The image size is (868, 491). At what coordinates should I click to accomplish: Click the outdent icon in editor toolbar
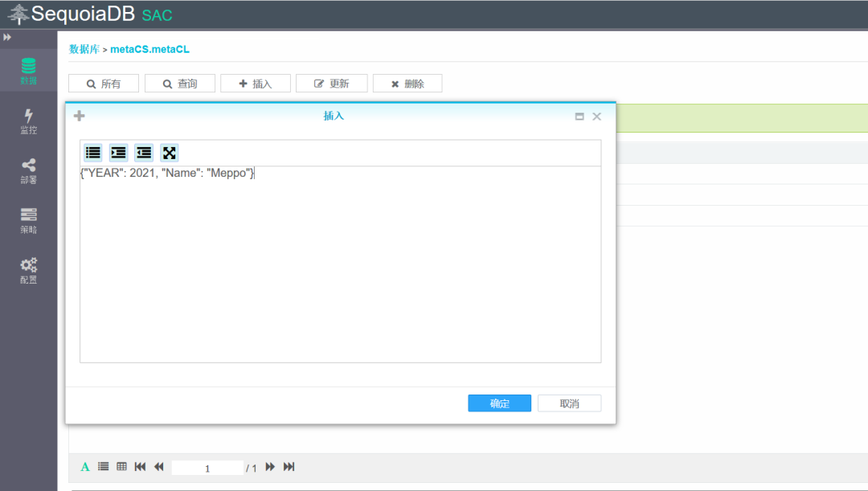click(144, 153)
